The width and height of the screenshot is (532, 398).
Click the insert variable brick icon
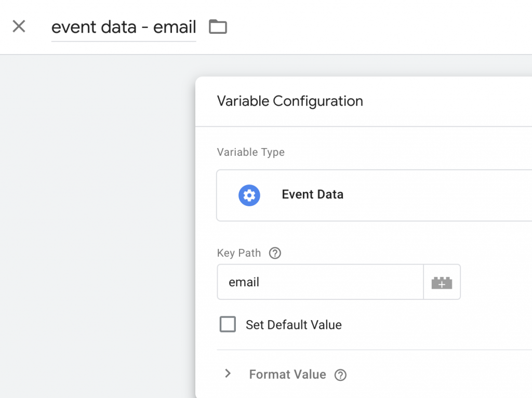[442, 283]
